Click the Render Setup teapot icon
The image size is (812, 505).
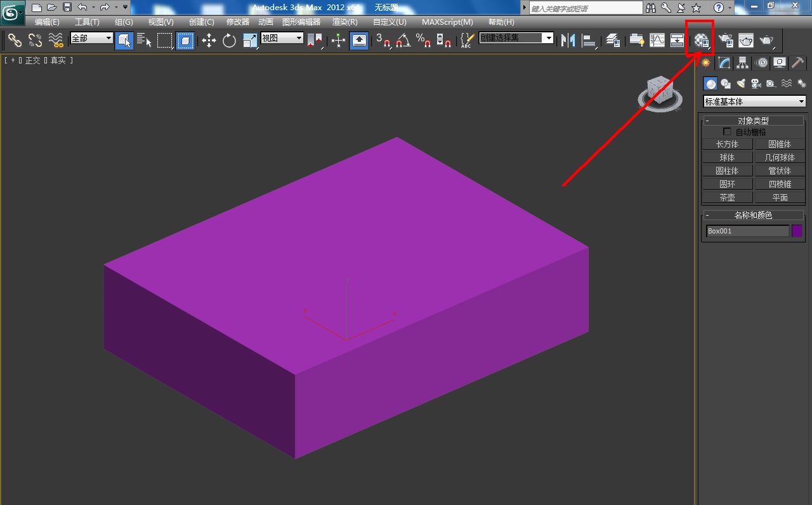726,41
